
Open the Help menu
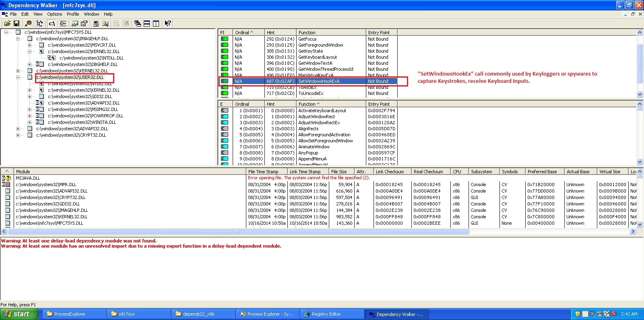pyautogui.click(x=108, y=14)
